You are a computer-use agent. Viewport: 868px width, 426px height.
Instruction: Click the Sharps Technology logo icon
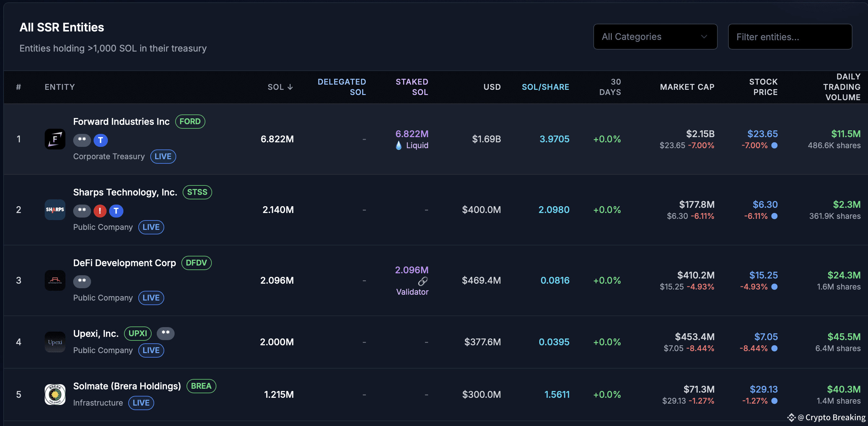[55, 209]
